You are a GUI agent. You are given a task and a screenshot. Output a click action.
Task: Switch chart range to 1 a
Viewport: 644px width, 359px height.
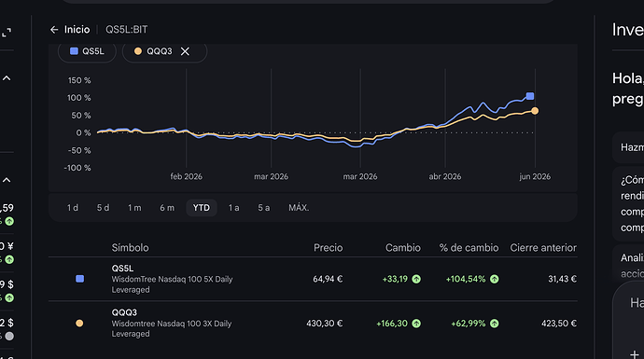click(233, 208)
